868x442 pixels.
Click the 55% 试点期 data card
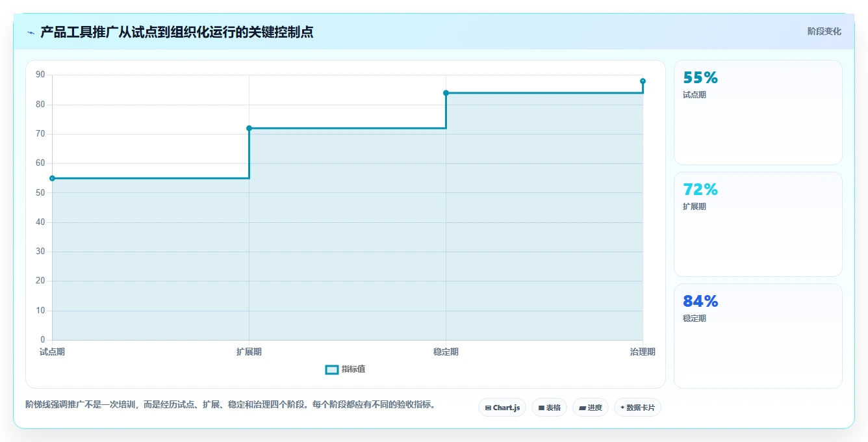[x=758, y=112]
